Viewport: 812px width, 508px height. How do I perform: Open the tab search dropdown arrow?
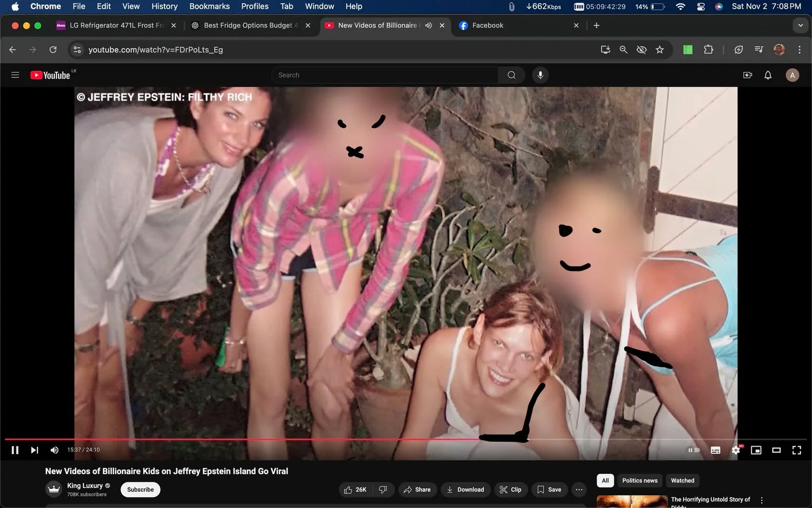[x=800, y=25]
